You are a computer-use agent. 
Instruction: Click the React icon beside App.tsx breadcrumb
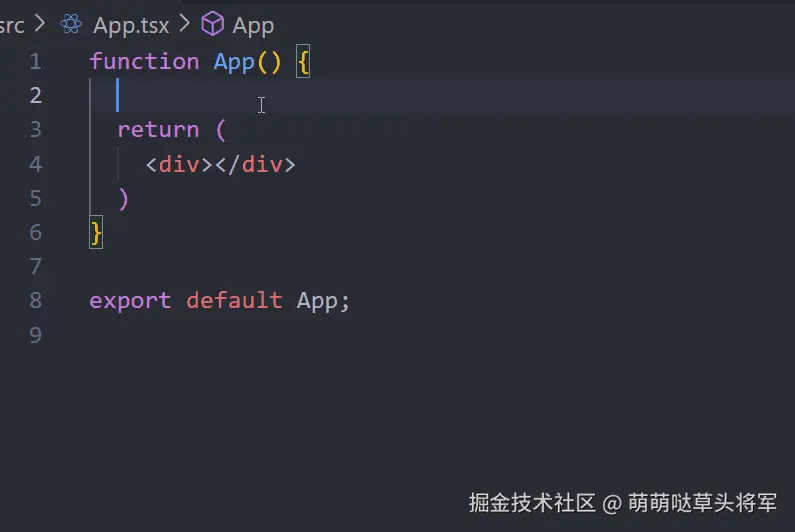tap(71, 24)
